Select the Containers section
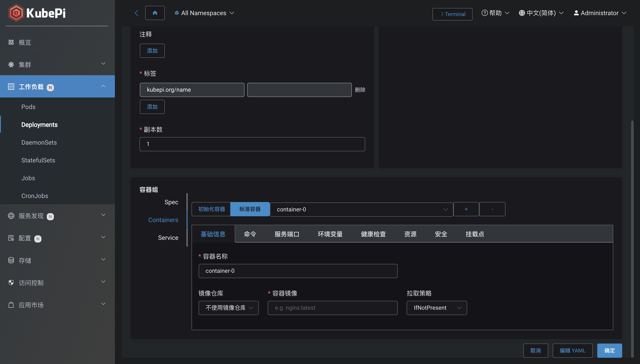Viewport: 640px width, 364px height. (x=163, y=220)
